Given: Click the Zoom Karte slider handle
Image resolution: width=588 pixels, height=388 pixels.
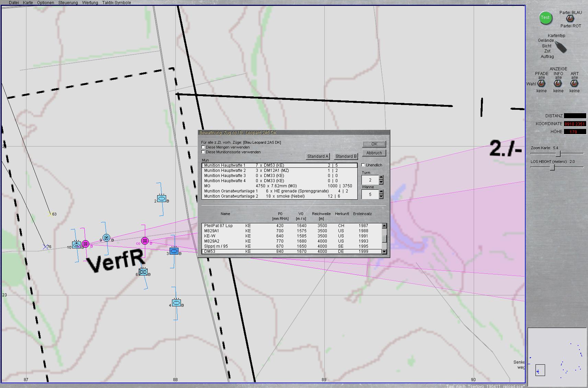Looking at the screenshot, I should pos(558,153).
